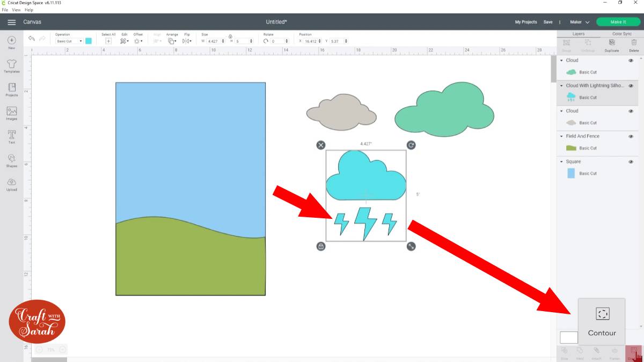The image size is (644, 362).
Task: Open the Upload tool
Action: tap(11, 183)
